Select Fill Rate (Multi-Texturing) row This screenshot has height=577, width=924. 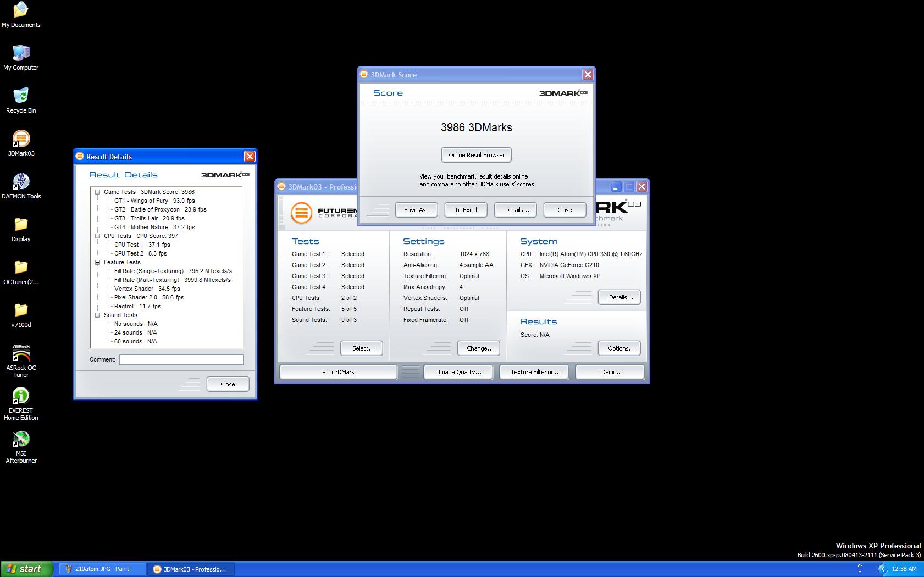tap(173, 280)
